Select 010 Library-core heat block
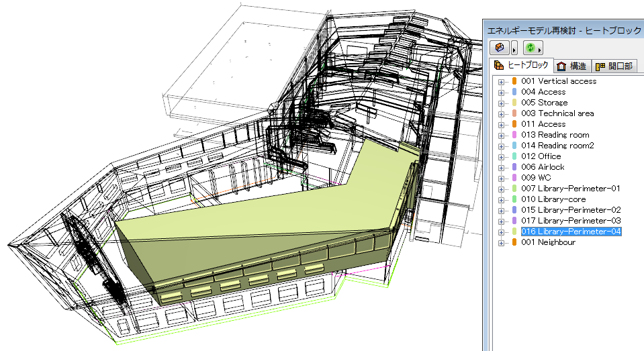The width and height of the screenshot is (644, 351). 553,199
